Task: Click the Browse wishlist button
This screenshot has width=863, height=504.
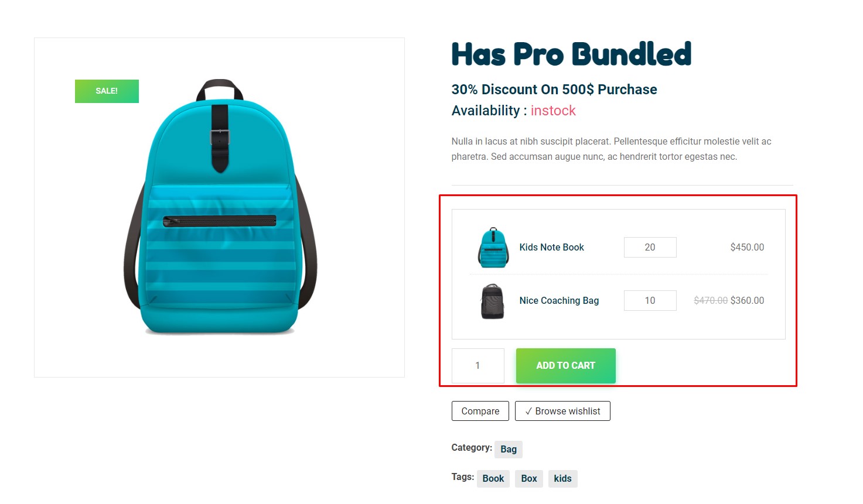Action: tap(562, 411)
